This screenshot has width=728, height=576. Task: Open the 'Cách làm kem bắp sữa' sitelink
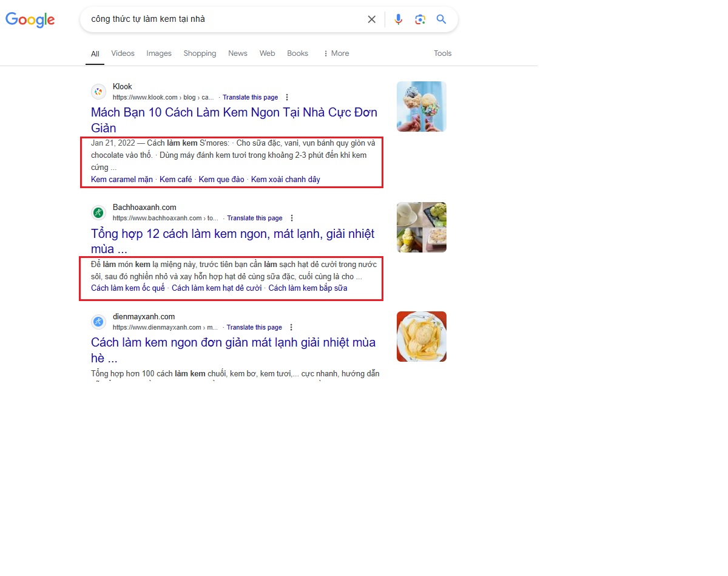(x=308, y=288)
